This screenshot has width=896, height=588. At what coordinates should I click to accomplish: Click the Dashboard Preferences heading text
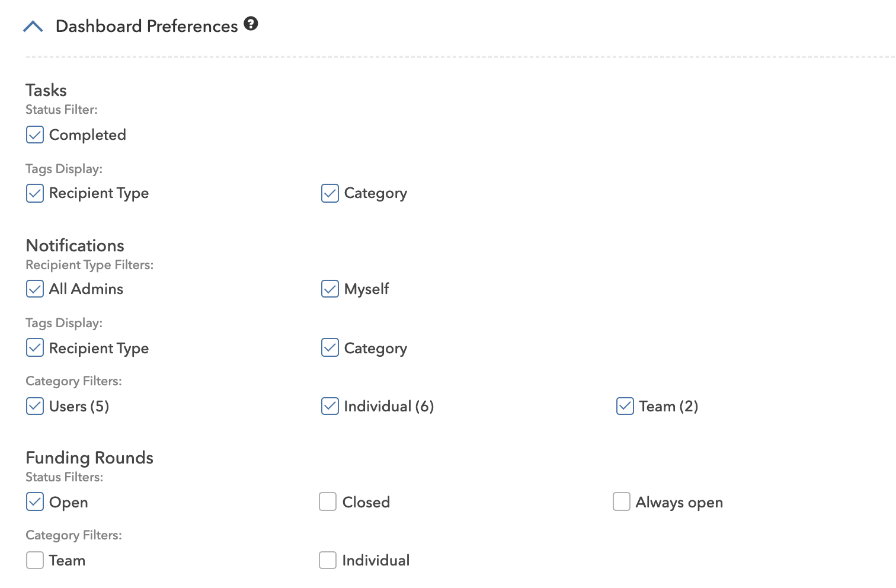pos(146,26)
